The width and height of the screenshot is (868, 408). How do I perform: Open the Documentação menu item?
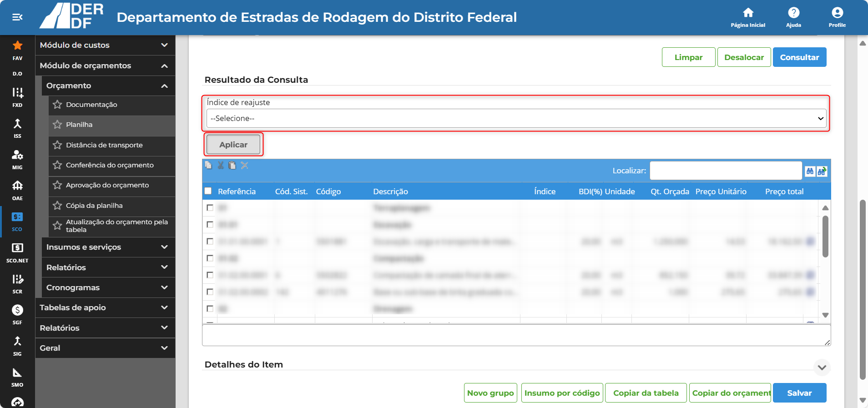(112, 105)
